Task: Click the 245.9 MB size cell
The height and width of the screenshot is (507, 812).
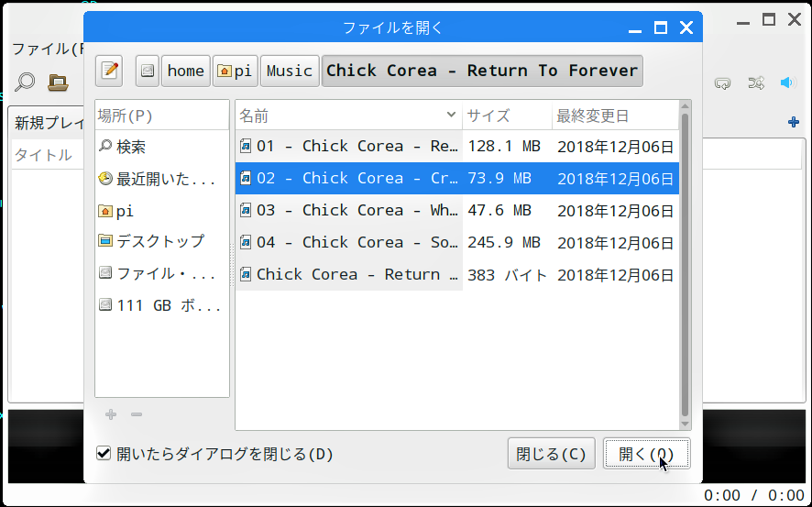Action: [504, 243]
